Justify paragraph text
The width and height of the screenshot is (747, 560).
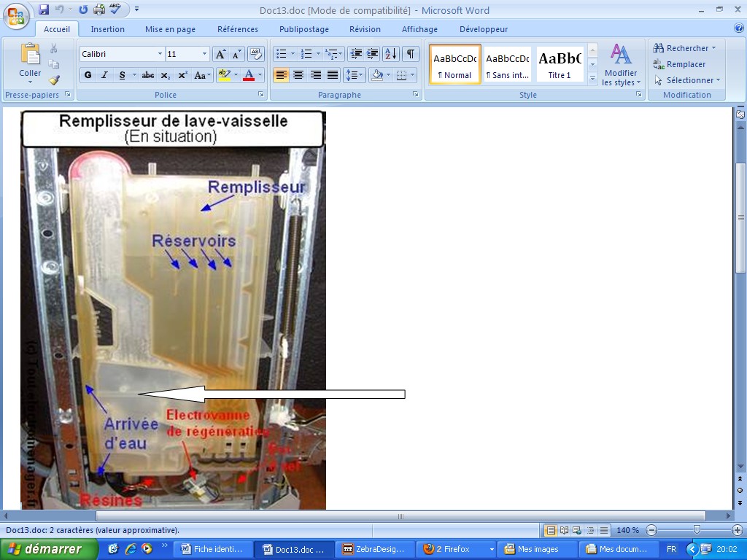(x=333, y=75)
